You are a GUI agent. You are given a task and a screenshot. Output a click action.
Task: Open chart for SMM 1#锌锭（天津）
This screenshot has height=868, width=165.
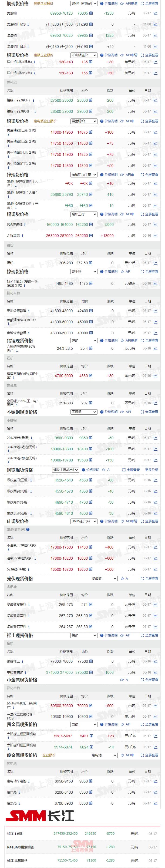point(155,194)
